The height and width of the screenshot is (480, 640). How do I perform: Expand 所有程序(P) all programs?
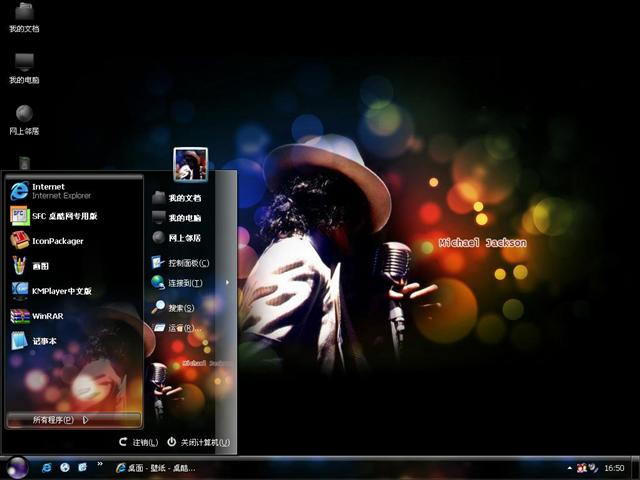tap(74, 420)
